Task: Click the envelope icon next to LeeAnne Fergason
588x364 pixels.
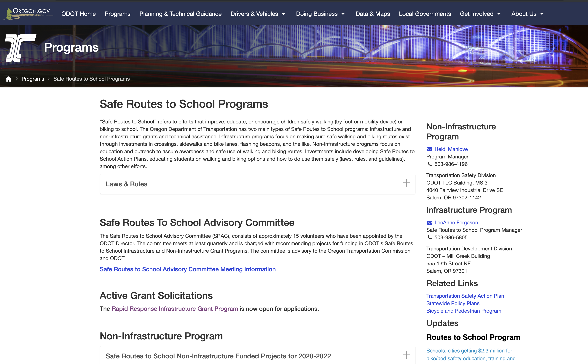Action: [x=430, y=223]
